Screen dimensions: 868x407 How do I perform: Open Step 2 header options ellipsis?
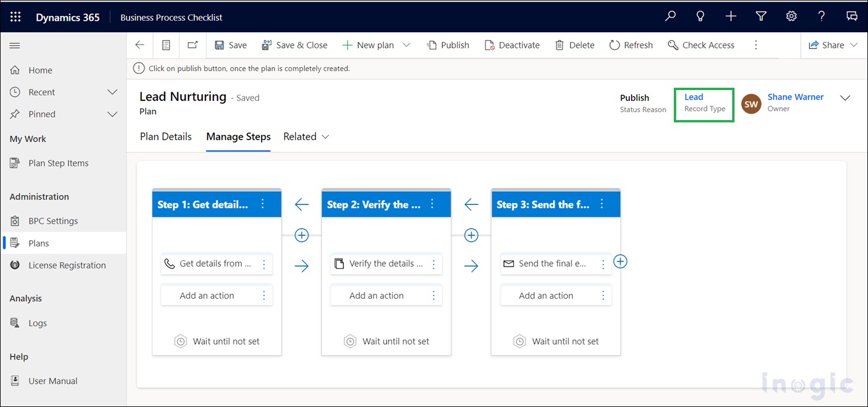pyautogui.click(x=432, y=204)
